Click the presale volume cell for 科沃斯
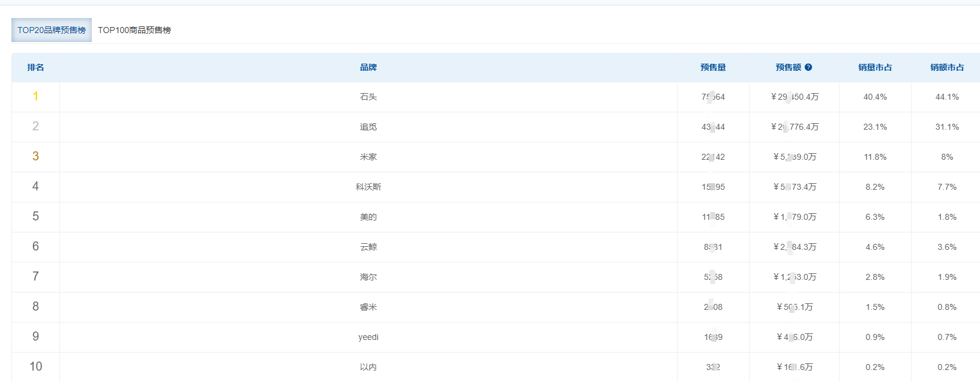Viewport: 980px width, 382px height. point(713,187)
